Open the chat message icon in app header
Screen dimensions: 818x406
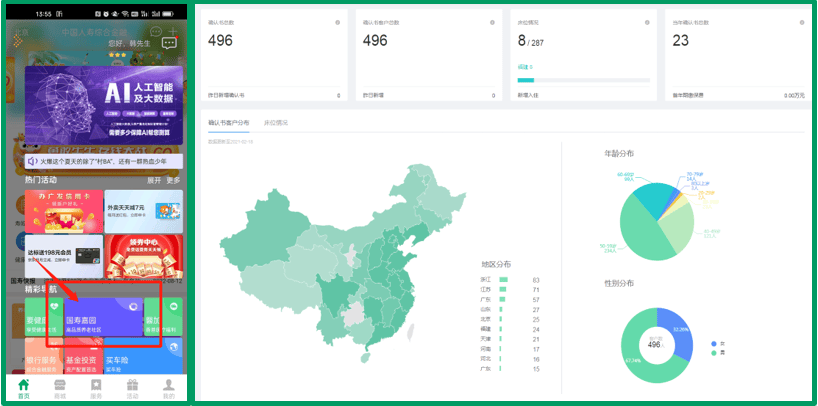point(169,45)
